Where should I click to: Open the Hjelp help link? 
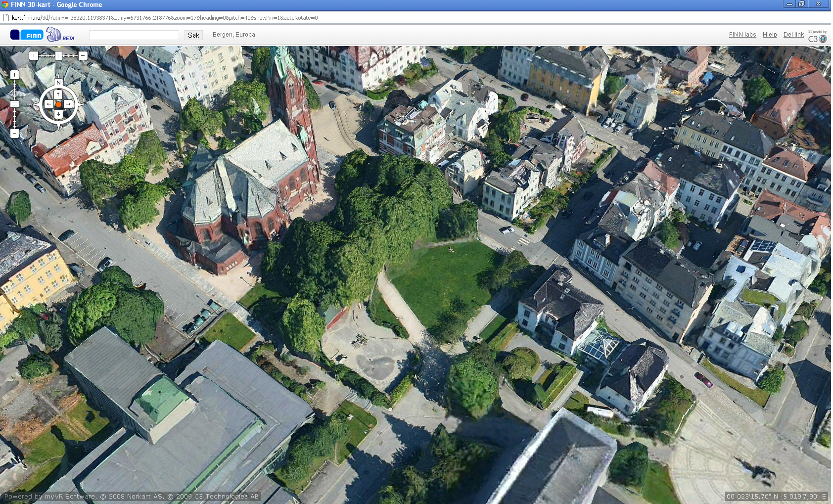click(x=769, y=35)
